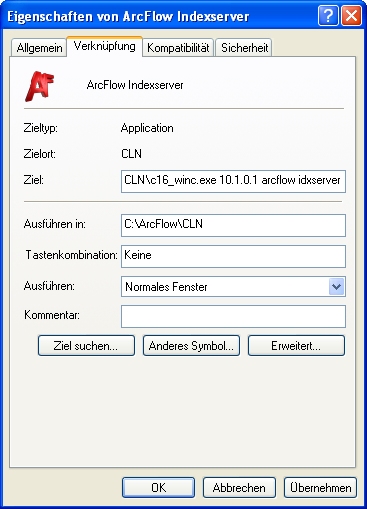Apply changes with Übernehmen button
367x509 pixels.
click(320, 488)
